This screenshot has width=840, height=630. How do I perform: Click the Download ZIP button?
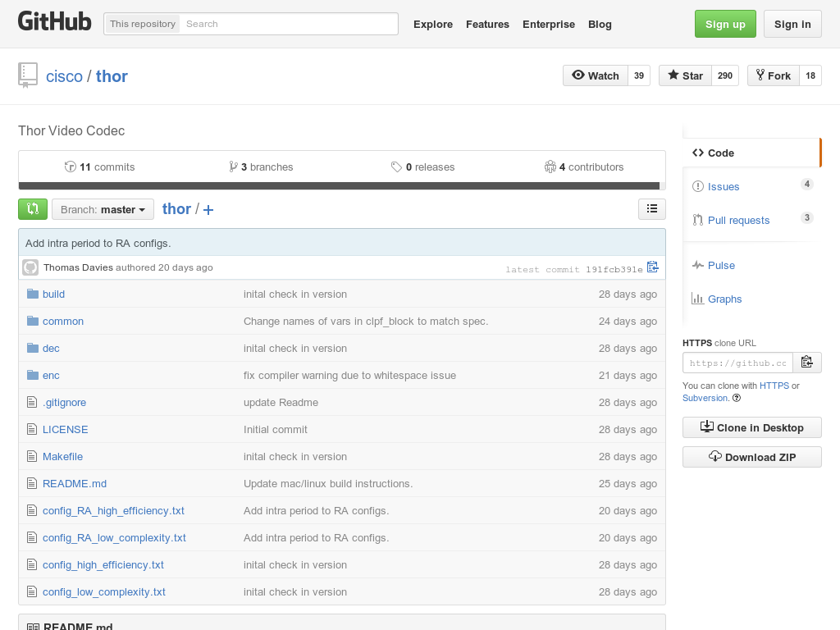click(x=751, y=457)
